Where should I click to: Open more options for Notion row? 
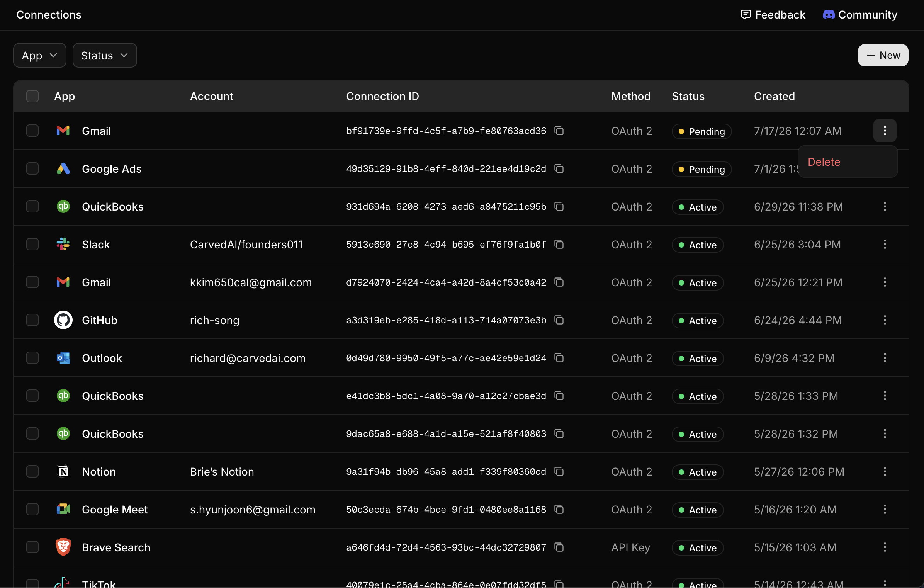(x=885, y=472)
